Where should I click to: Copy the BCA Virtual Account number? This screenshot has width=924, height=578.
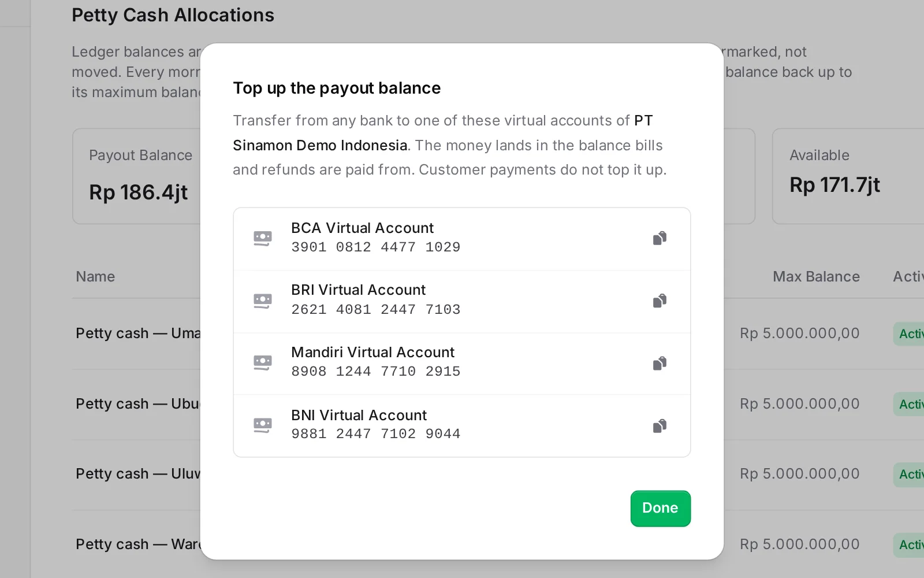660,238
